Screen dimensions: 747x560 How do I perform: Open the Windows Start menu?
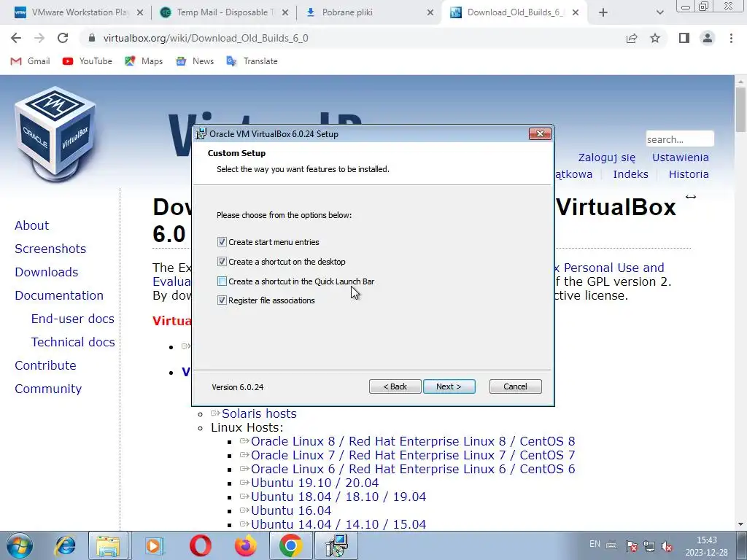[x=19, y=545]
